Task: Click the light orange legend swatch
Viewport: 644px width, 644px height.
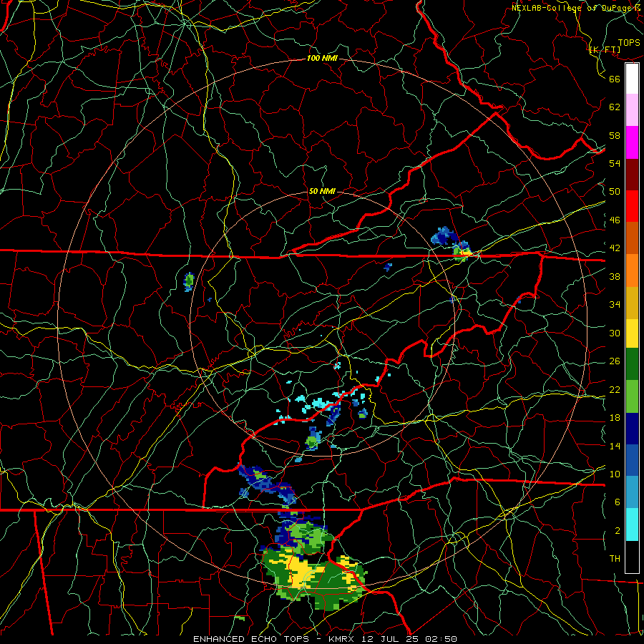Action: pos(632,270)
